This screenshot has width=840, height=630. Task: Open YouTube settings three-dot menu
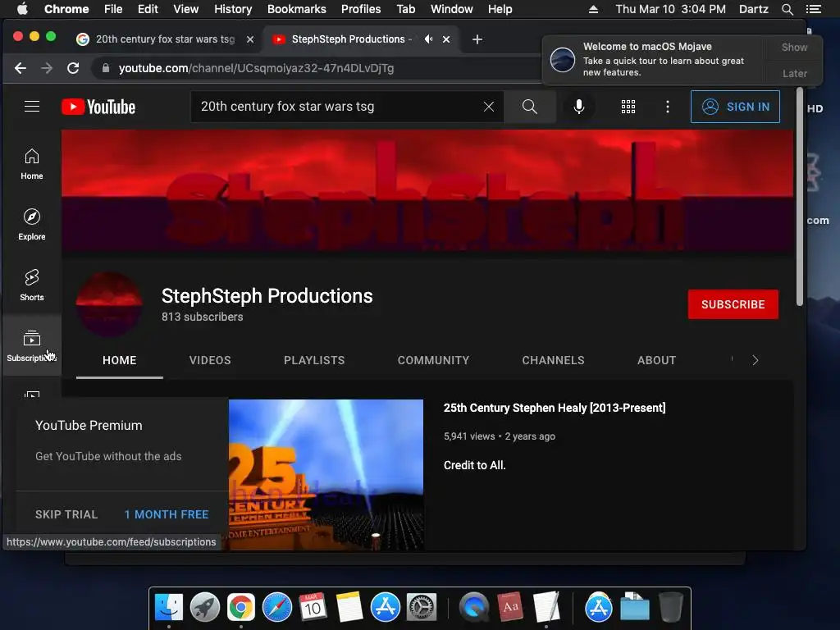(x=667, y=107)
